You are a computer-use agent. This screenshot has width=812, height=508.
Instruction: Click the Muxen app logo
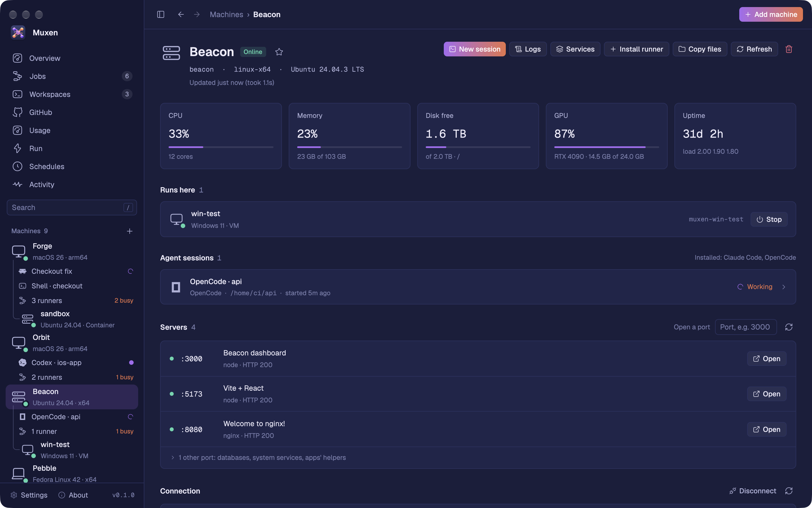(18, 33)
